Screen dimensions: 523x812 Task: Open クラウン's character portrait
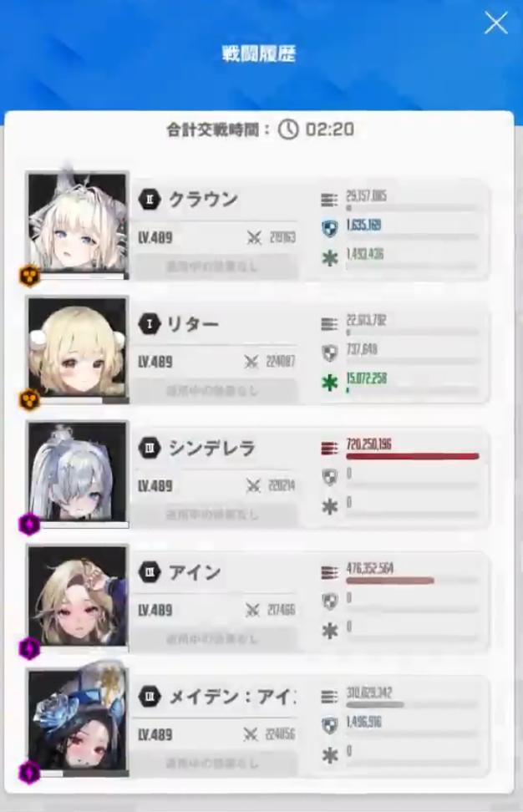tap(78, 224)
